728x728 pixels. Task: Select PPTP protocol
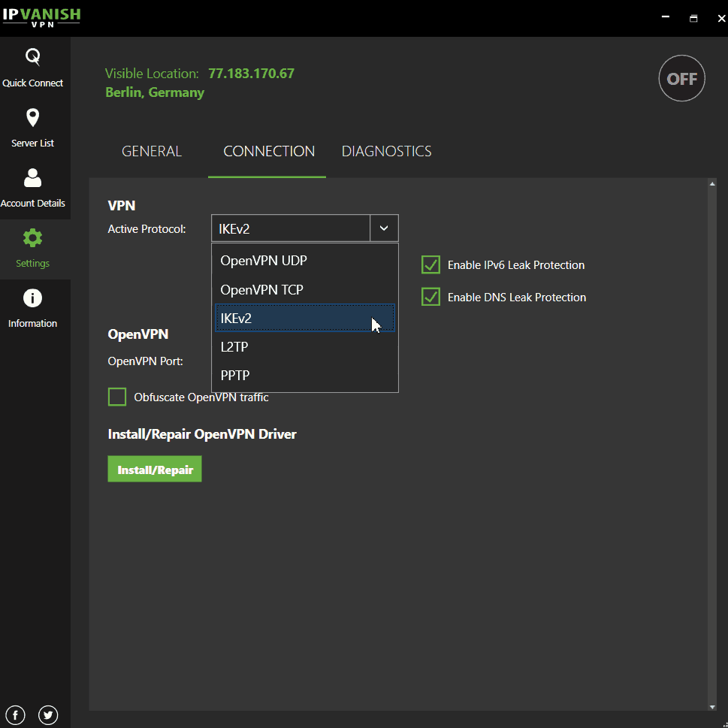pyautogui.click(x=304, y=375)
